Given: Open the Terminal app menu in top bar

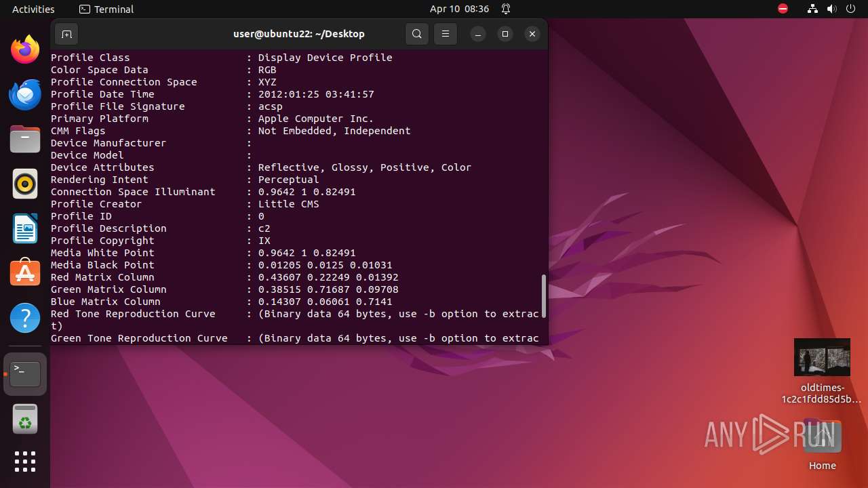Looking at the screenshot, I should pos(106,9).
